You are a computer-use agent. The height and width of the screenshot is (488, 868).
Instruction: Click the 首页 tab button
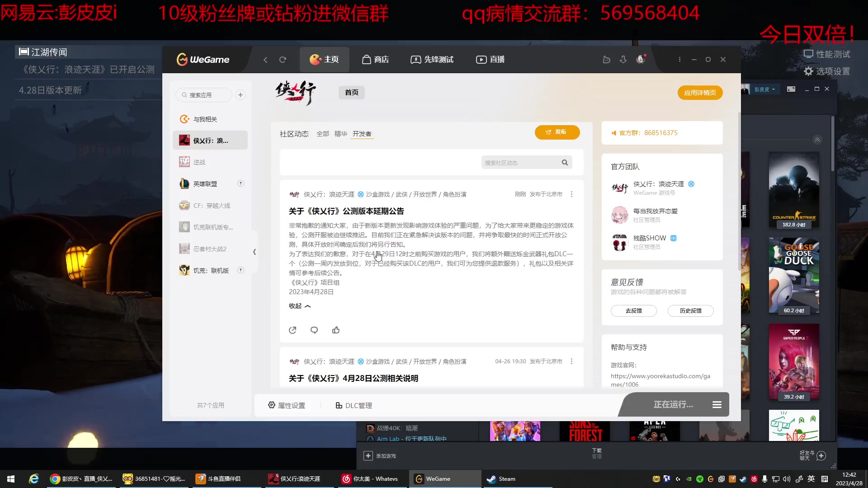click(x=352, y=92)
